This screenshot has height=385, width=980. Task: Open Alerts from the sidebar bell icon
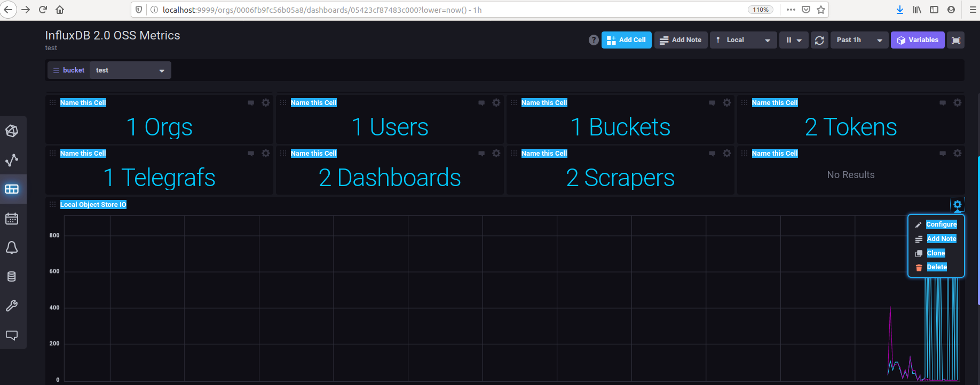point(12,247)
